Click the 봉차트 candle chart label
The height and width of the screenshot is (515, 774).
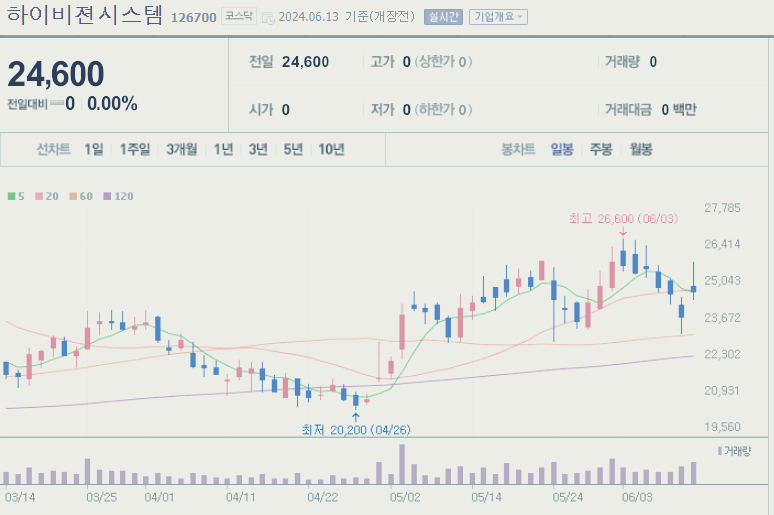pos(518,149)
